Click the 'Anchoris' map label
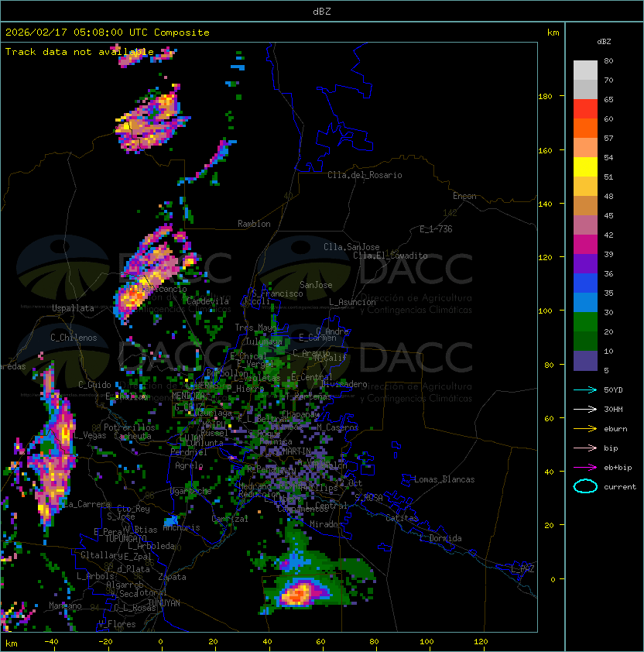The height and width of the screenshot is (652, 644). [181, 527]
